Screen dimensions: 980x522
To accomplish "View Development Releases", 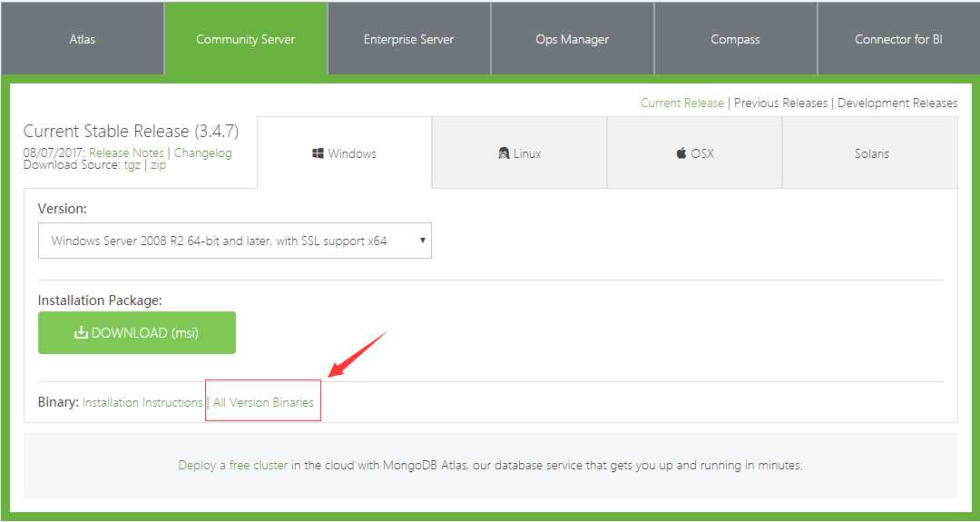I will coord(897,103).
